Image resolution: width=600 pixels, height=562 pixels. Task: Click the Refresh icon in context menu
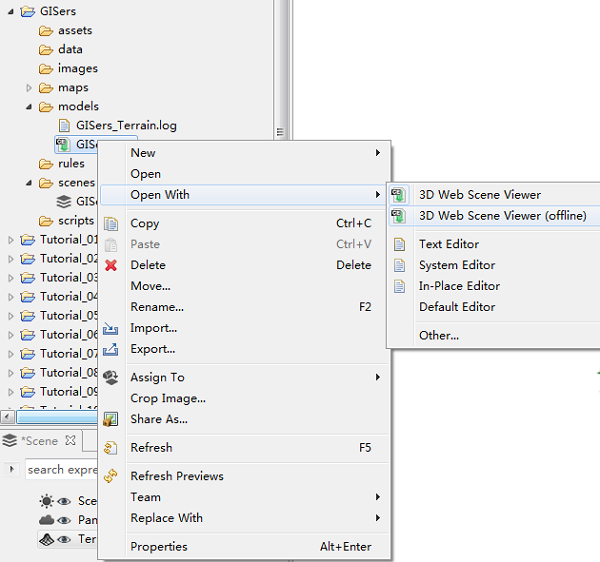pyautogui.click(x=111, y=448)
